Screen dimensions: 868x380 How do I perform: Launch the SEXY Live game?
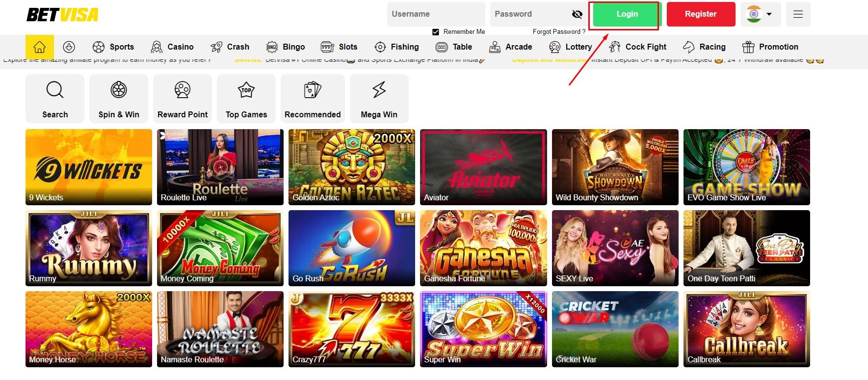(x=615, y=248)
